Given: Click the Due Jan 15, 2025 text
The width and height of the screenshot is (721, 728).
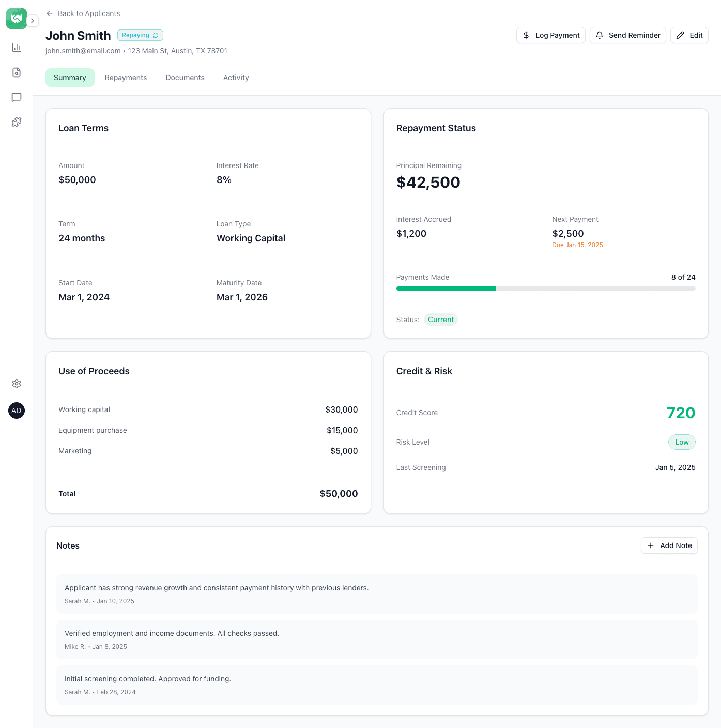Looking at the screenshot, I should click(x=577, y=245).
